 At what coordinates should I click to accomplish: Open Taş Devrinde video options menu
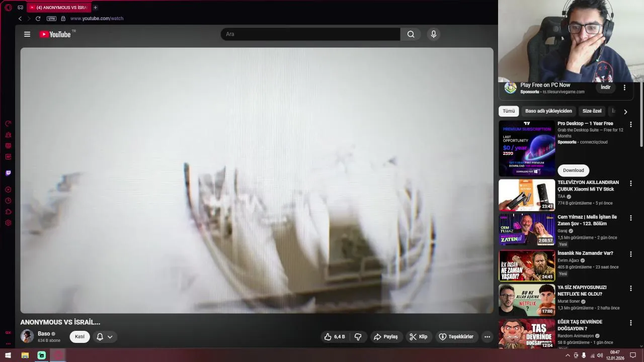click(630, 323)
